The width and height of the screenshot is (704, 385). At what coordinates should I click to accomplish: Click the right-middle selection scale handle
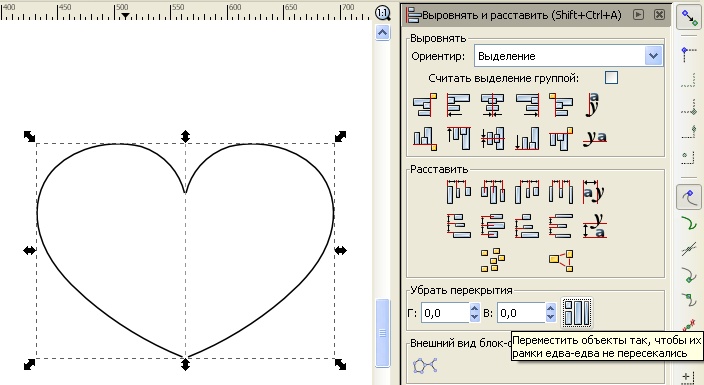click(340, 250)
